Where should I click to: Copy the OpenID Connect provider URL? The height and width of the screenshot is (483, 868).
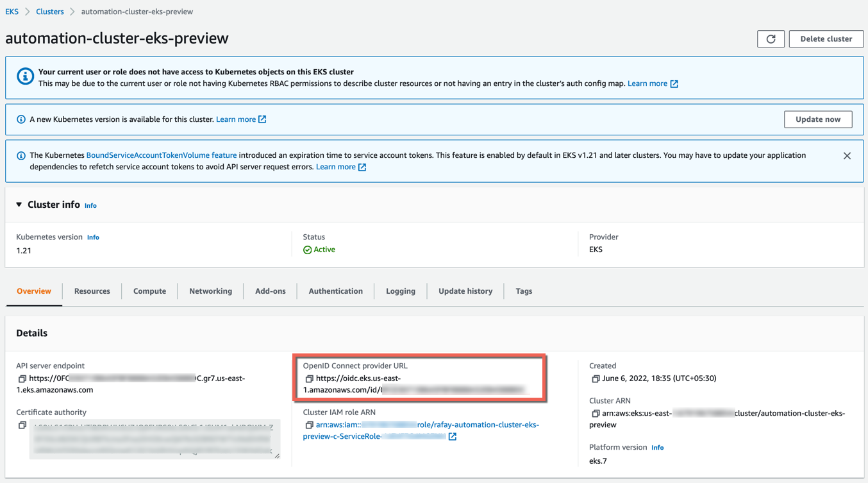(x=309, y=379)
